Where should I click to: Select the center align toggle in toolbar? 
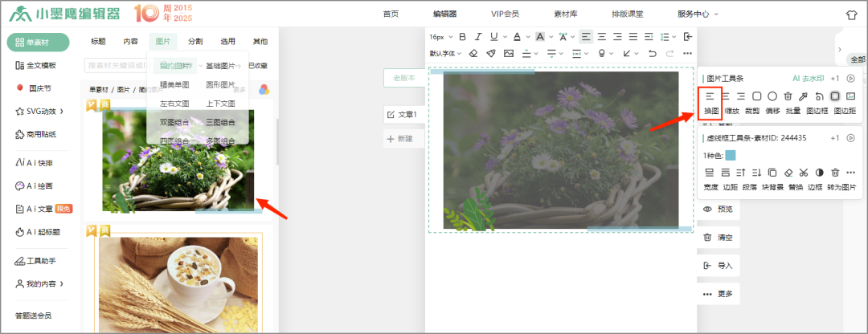pos(600,36)
